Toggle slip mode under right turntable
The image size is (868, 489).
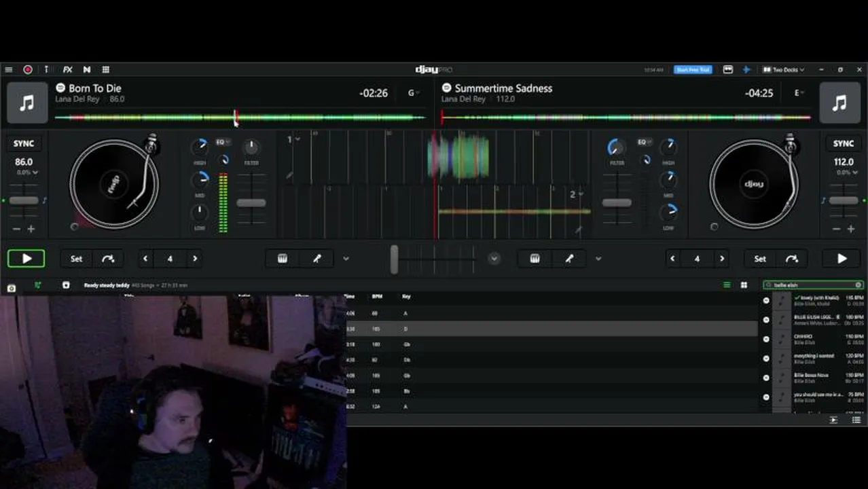pos(714,227)
